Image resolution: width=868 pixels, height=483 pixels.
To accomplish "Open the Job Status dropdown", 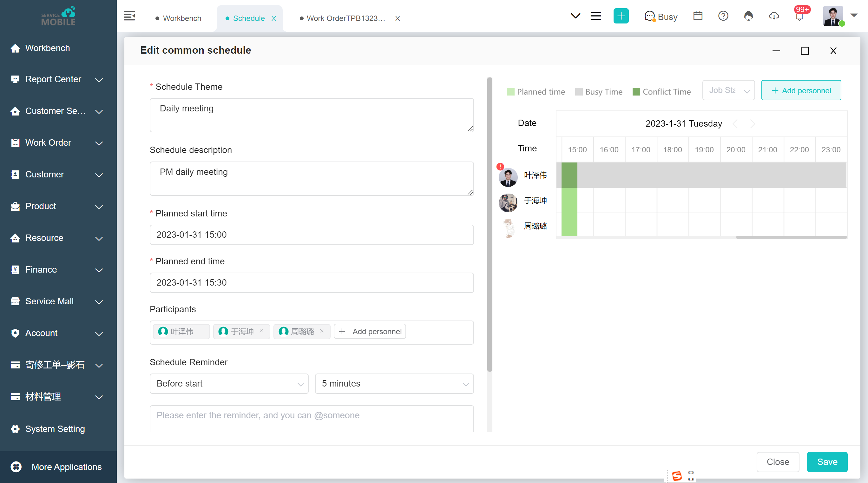I will coord(728,90).
